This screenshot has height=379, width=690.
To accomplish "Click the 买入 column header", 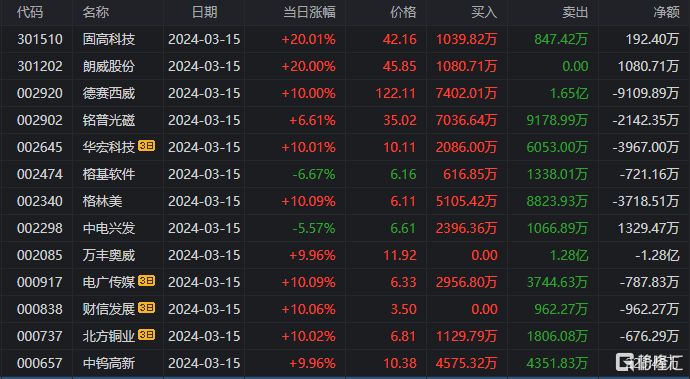I will pyautogui.click(x=484, y=12).
